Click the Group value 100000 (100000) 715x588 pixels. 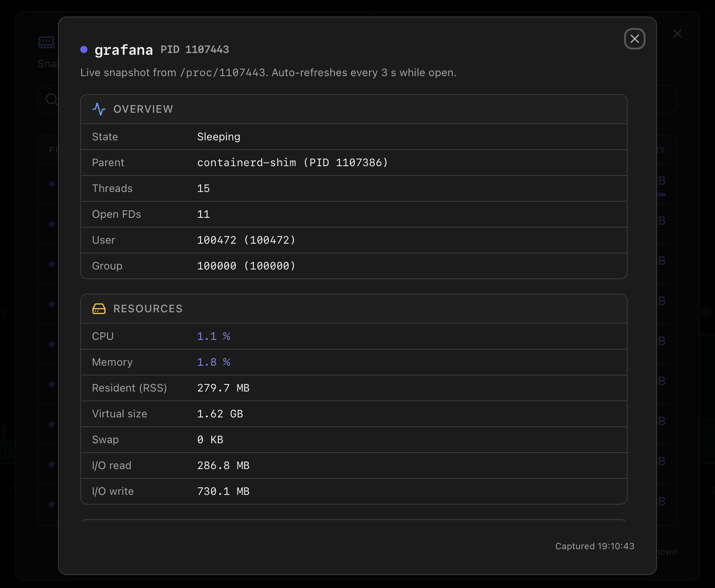click(246, 266)
